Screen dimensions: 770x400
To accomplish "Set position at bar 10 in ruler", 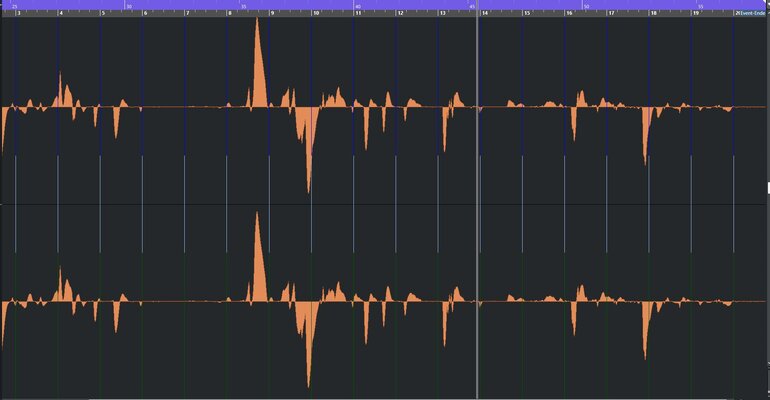I will [x=316, y=13].
